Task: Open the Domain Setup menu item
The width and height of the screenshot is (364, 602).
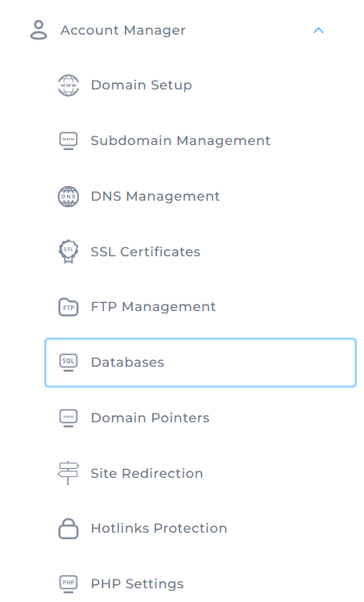Action: click(x=141, y=85)
